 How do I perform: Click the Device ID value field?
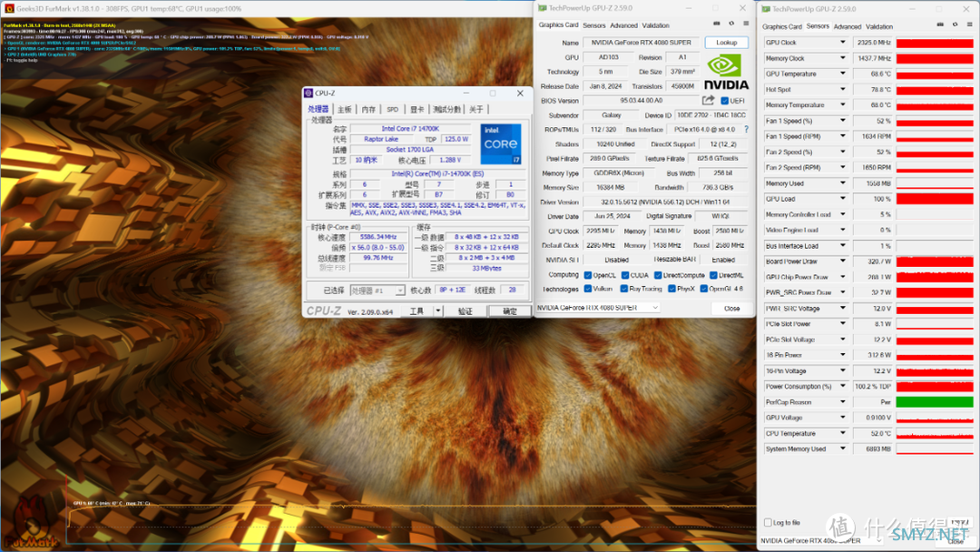pos(711,115)
